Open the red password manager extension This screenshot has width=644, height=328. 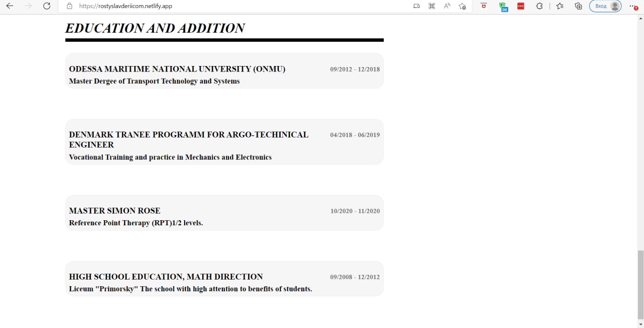coord(521,6)
